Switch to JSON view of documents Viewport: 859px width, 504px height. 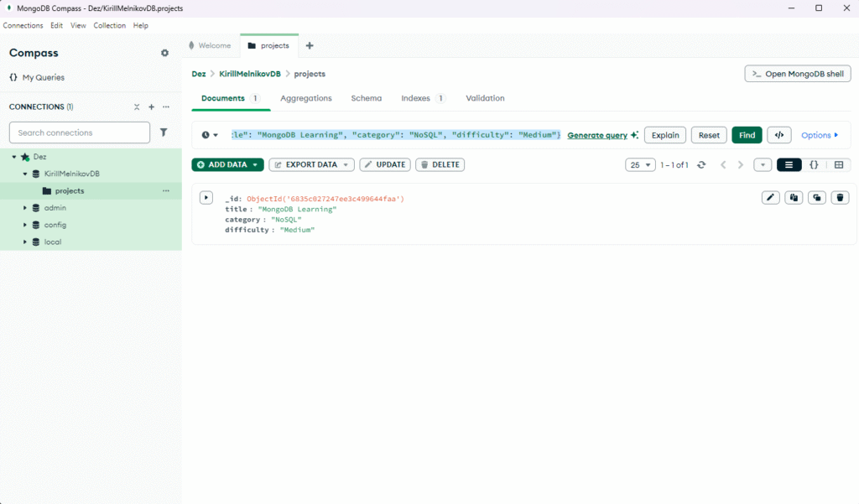pyautogui.click(x=814, y=165)
